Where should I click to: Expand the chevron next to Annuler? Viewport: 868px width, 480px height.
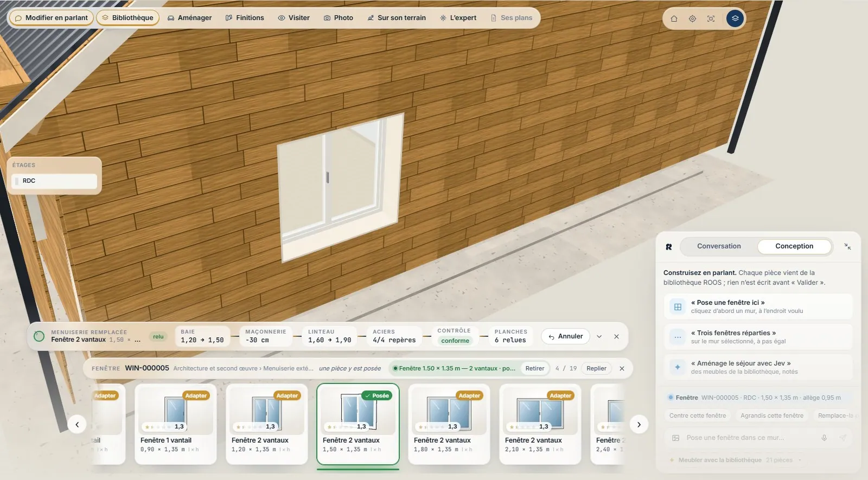pyautogui.click(x=599, y=336)
